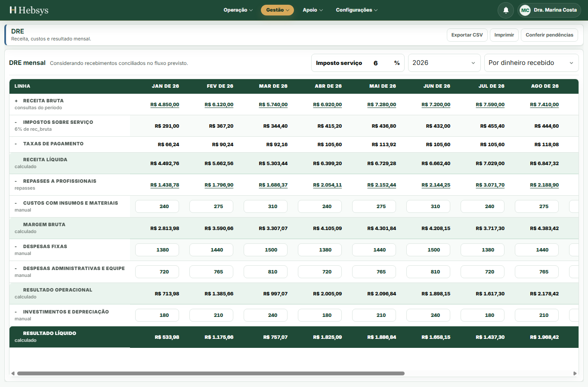Edit Custos com insumos field for Mai de 26
This screenshot has height=387, width=588.
click(374, 206)
